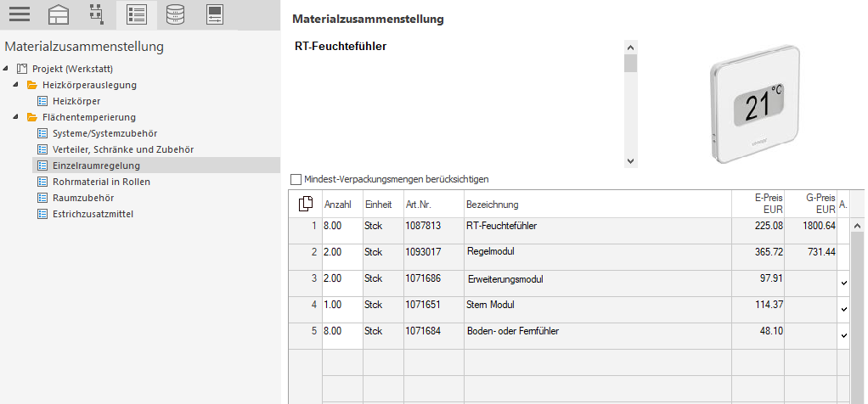Enable Mindest-Verpackungsmengen berücksichtigen checkbox
The width and height of the screenshot is (868, 404).
[296, 179]
